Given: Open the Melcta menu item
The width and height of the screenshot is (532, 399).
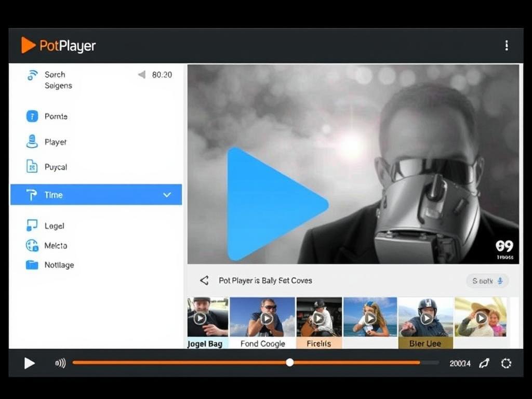Looking at the screenshot, I should [56, 245].
